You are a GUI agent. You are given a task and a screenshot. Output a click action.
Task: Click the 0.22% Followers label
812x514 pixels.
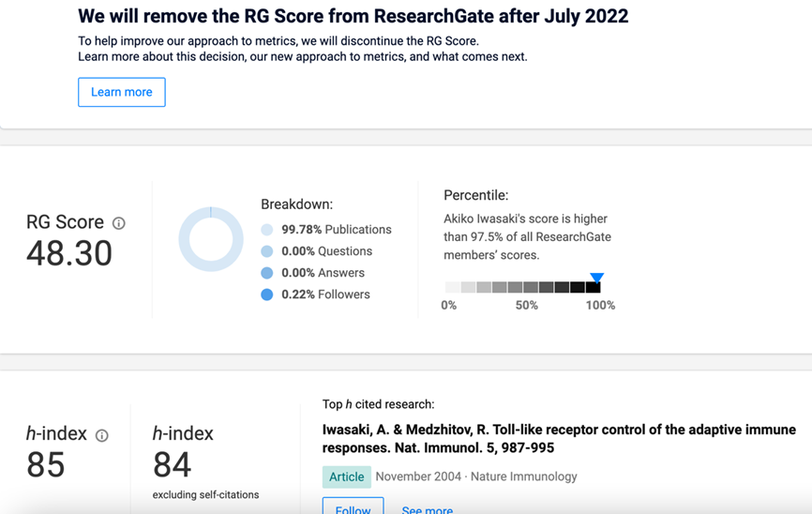[325, 295]
